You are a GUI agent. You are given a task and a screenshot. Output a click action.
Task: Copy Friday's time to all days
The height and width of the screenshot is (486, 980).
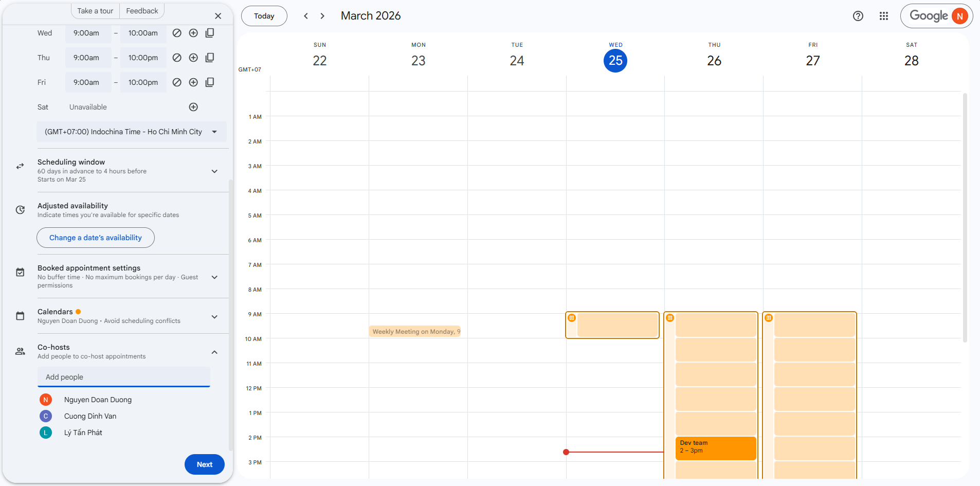click(210, 82)
